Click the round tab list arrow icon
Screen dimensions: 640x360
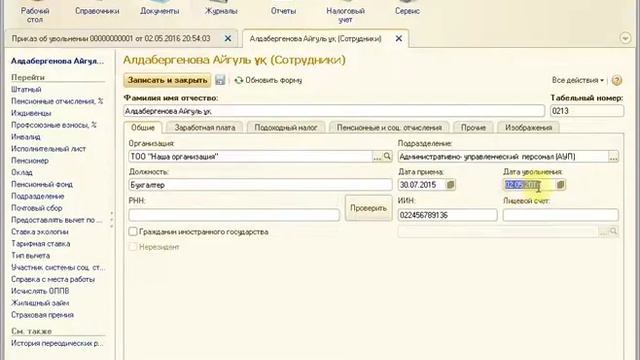click(625, 38)
